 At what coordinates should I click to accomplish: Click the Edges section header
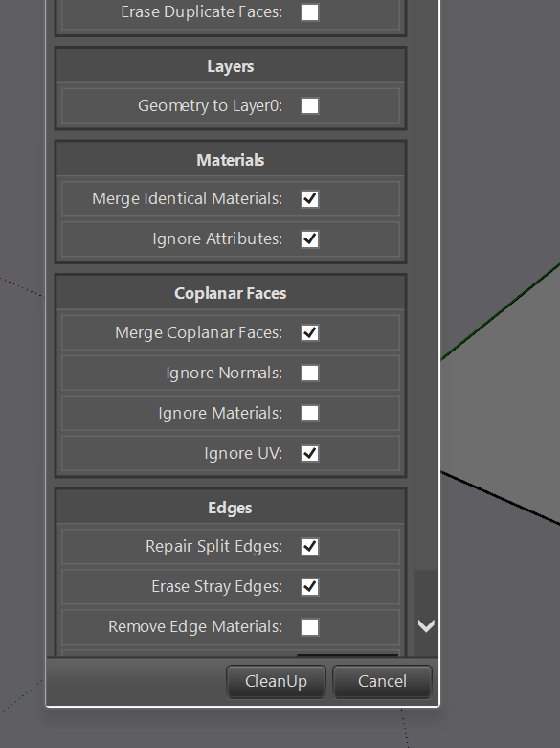(x=231, y=508)
